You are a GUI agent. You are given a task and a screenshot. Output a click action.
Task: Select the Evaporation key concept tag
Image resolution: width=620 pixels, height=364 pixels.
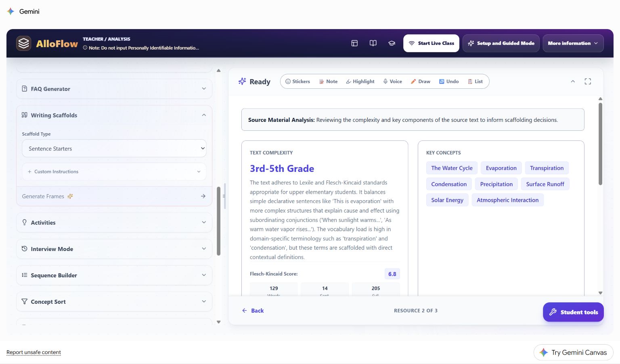[501, 168]
